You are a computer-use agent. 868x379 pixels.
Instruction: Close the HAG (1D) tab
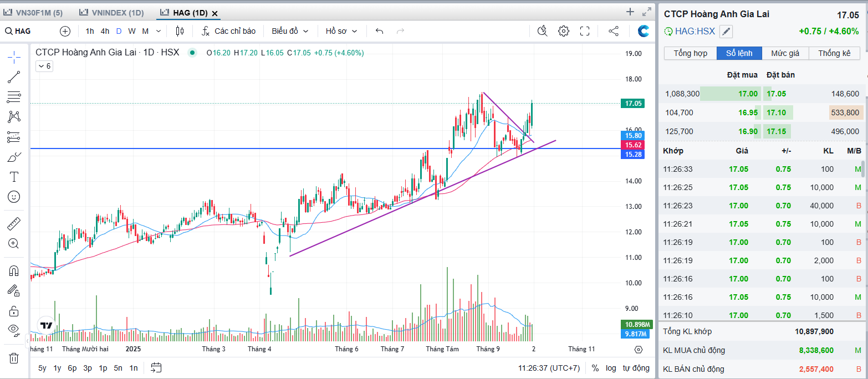(215, 13)
